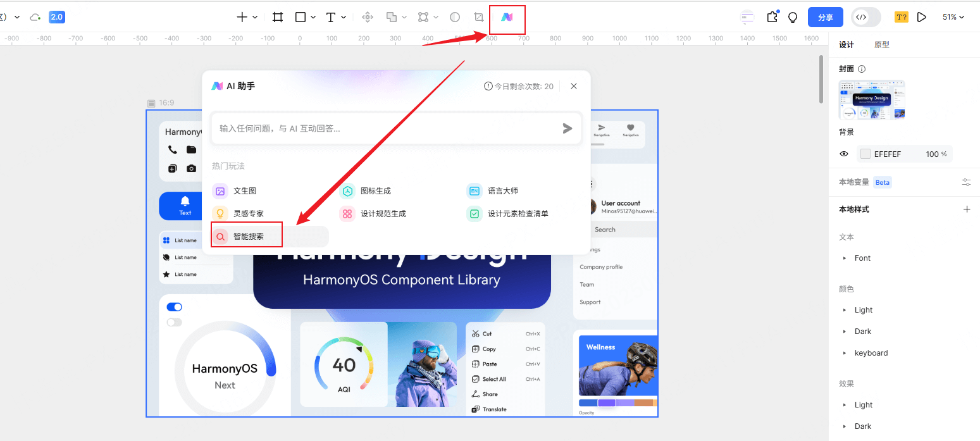Screen dimensions: 980x441
Task: Switch to the 原型 tab
Action: point(881,45)
